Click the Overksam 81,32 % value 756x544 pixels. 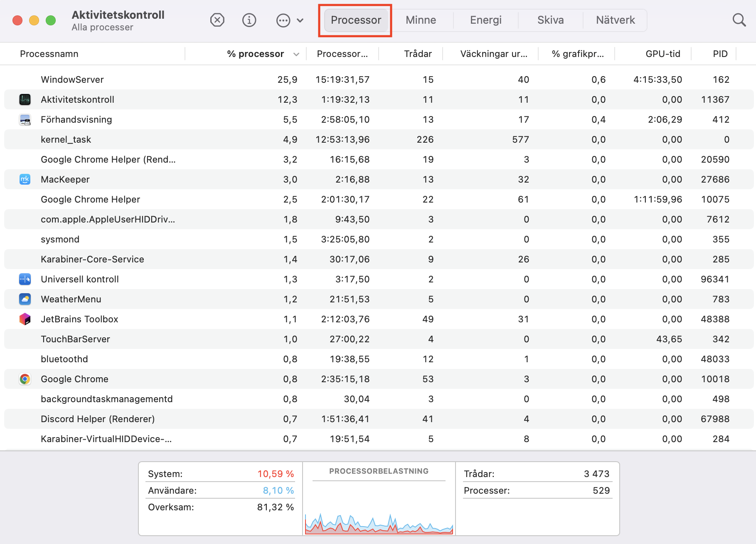275,507
